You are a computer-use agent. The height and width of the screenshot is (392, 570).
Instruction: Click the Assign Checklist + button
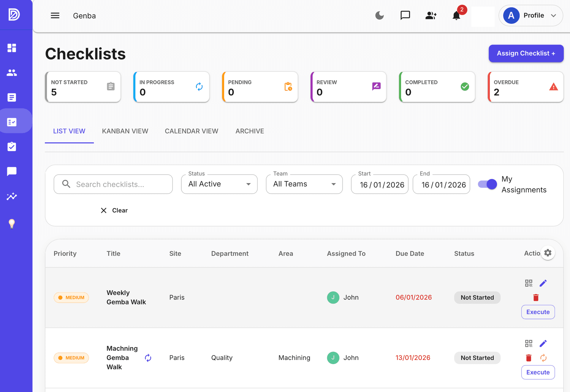526,53
